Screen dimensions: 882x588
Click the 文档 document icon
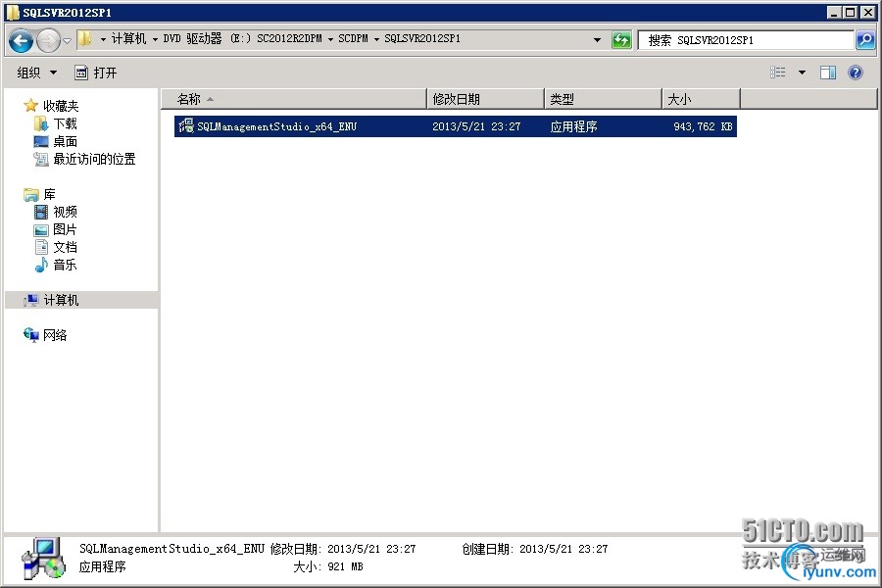tap(41, 247)
